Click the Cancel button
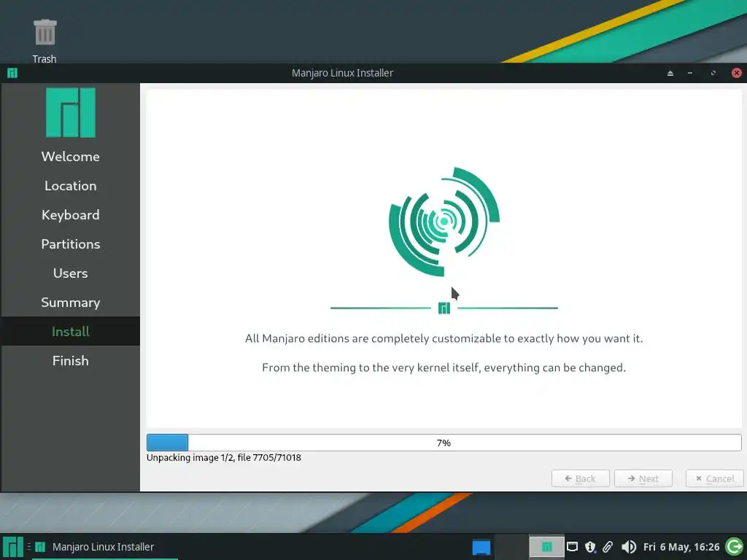 tap(715, 478)
